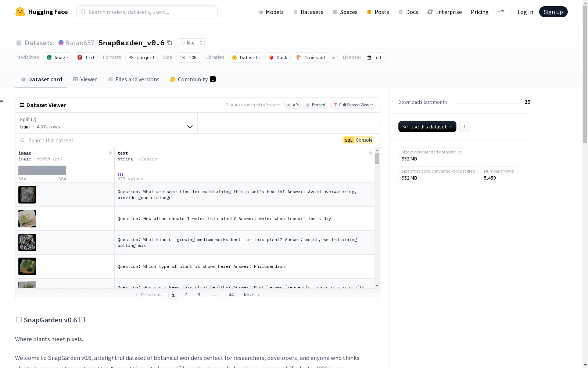Screen dimensions: 588x368
Task: Open the SQL Console
Action: [358, 140]
